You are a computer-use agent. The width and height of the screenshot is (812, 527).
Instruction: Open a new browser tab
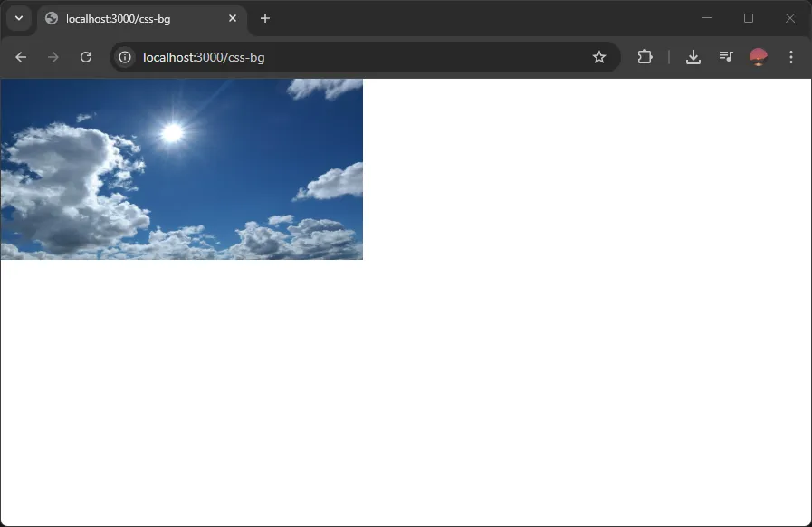(x=265, y=18)
